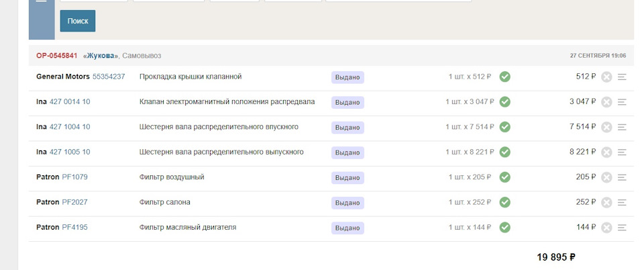Click green checkmark for Фильтр масляный row
The width and height of the screenshot is (644, 270).
click(505, 228)
